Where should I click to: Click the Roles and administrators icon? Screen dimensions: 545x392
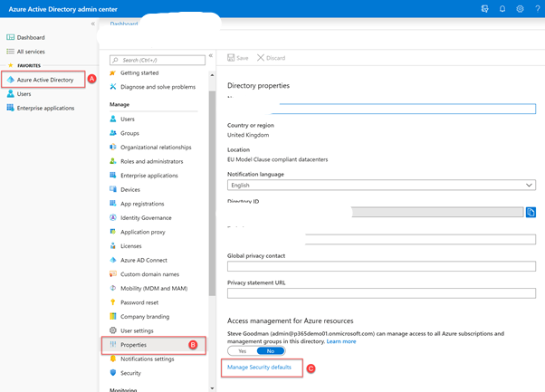(x=113, y=161)
